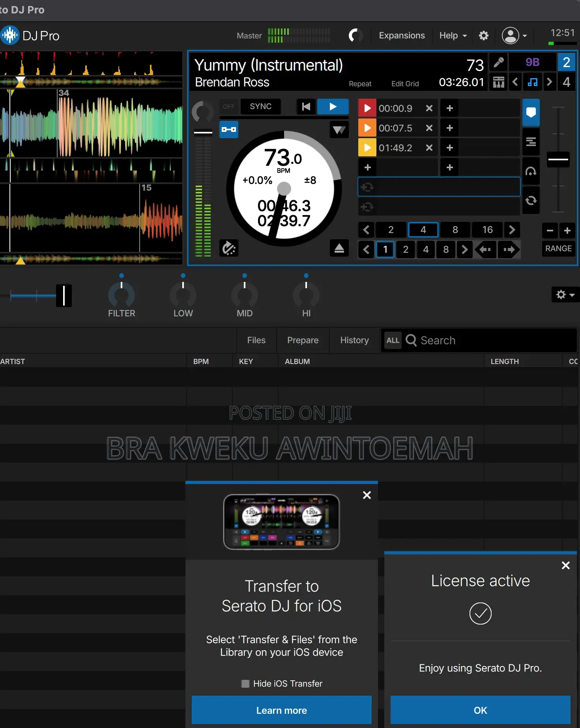The image size is (580, 728).
Task: Select the blue cue marker tab icon
Action: pos(531,113)
